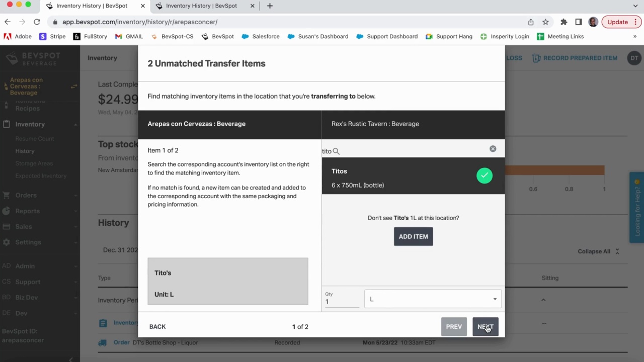Open Salesforce bookmark

pos(261,37)
